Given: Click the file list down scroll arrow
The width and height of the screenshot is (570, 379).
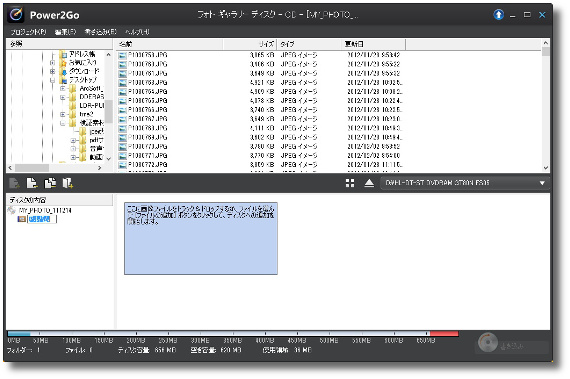Looking at the screenshot, I should [x=545, y=168].
